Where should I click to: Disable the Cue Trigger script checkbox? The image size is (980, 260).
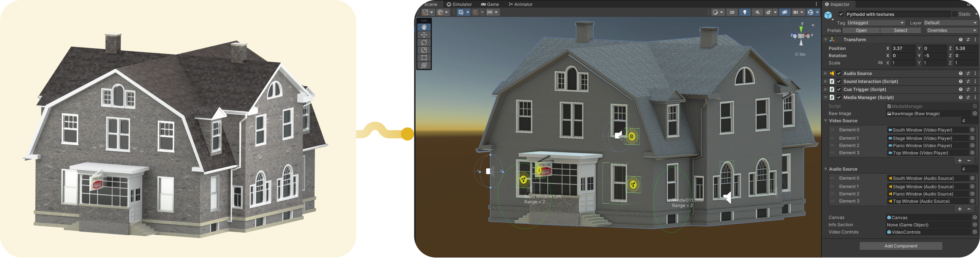[x=839, y=89]
